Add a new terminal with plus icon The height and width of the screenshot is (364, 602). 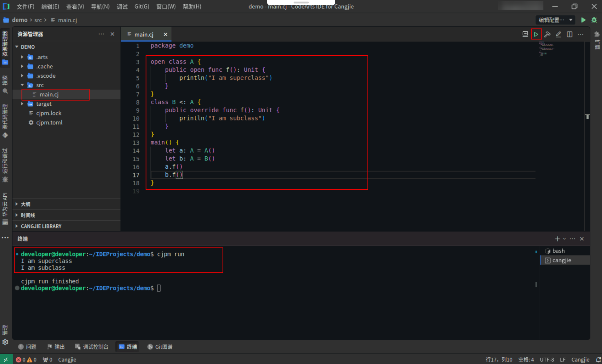pos(557,239)
